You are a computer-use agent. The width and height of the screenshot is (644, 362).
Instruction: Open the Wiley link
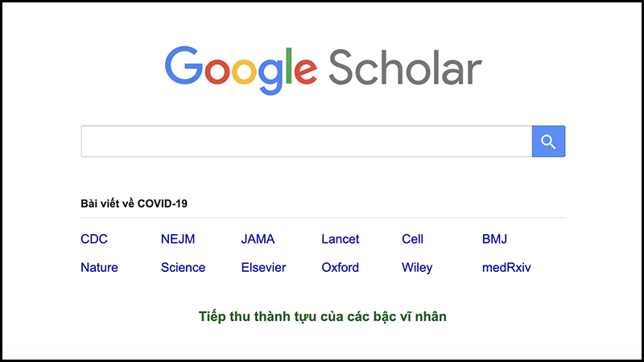pyautogui.click(x=417, y=267)
